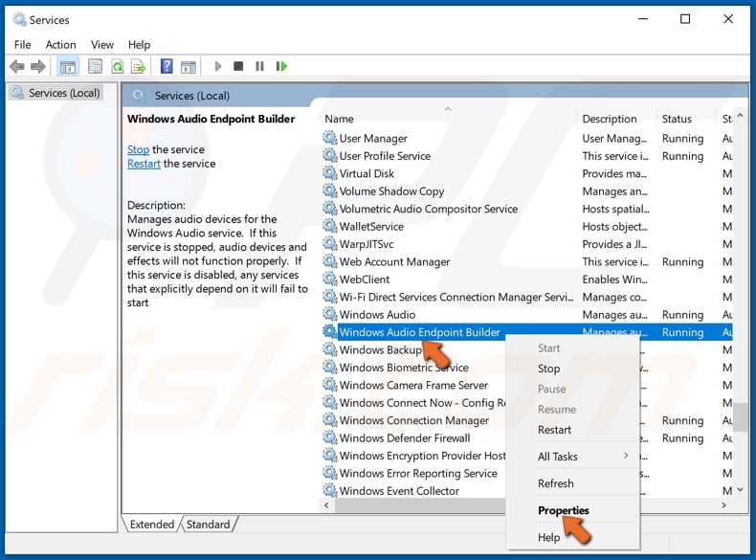Click gear icon beside Windows Audio
756x560 pixels.
tap(330, 314)
